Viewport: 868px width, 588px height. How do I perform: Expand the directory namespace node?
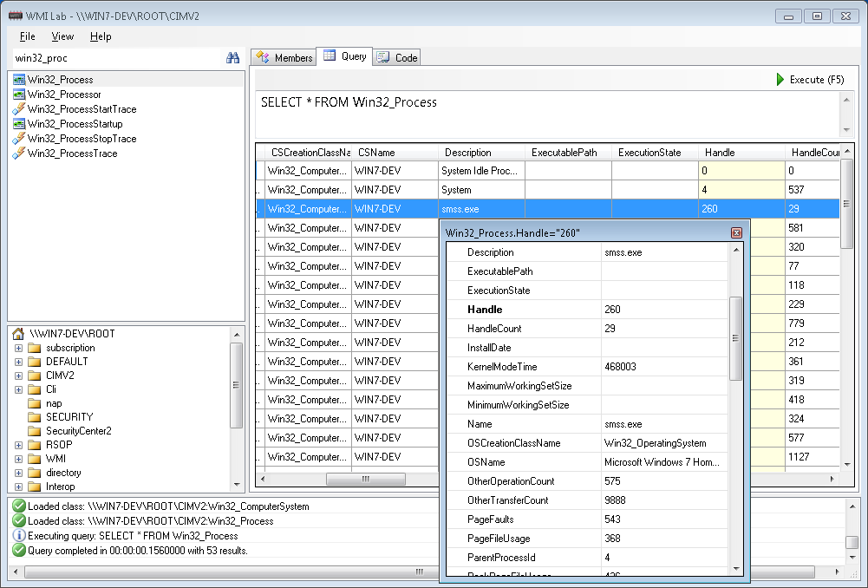[x=18, y=474]
